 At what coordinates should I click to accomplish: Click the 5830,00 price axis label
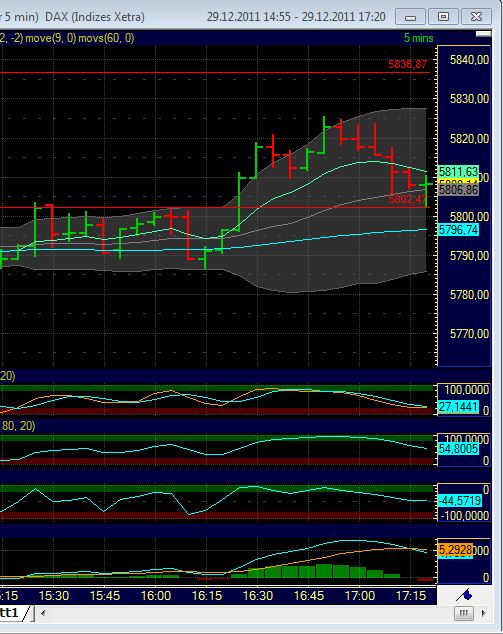pos(469,99)
